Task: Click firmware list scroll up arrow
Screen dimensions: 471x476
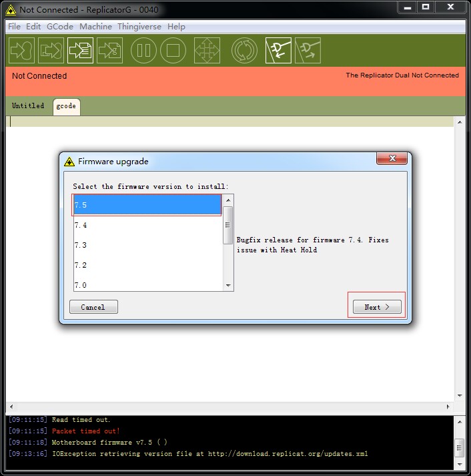Action: click(x=228, y=200)
